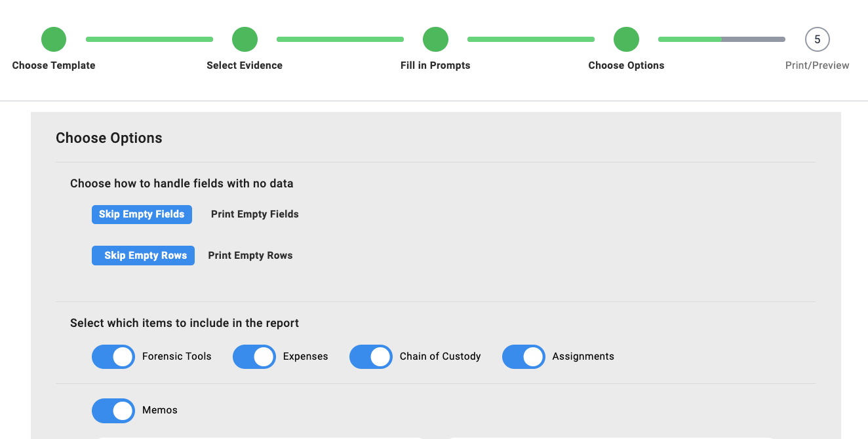868x439 pixels.
Task: Click the Choose Options step circle
Action: [626, 39]
